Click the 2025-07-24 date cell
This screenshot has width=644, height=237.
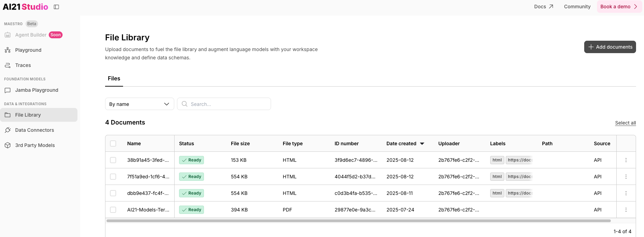coord(400,210)
